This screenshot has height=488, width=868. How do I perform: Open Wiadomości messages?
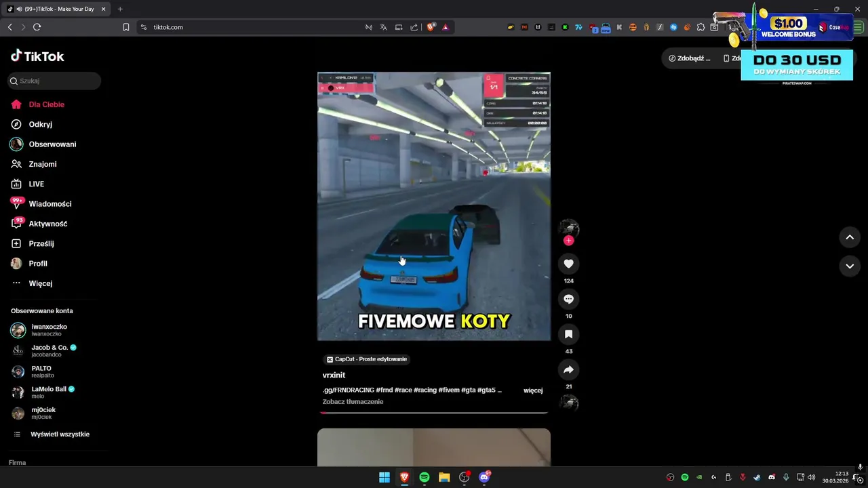point(41,204)
